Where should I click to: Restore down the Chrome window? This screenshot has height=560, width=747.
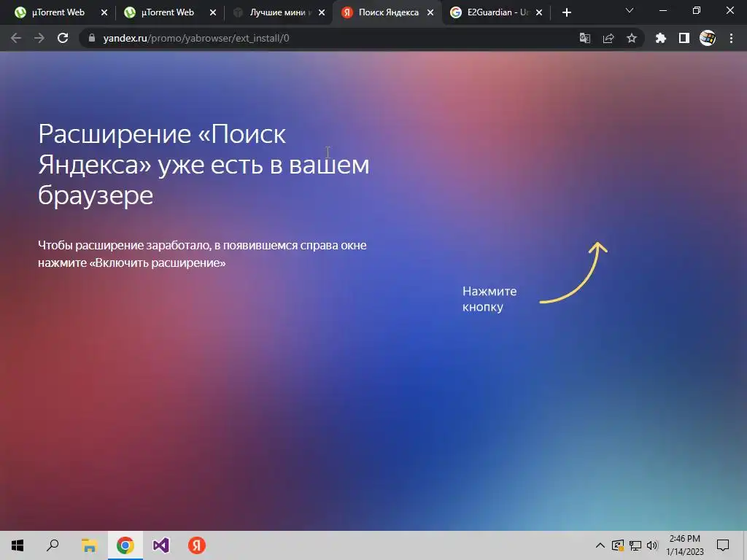[x=697, y=10]
